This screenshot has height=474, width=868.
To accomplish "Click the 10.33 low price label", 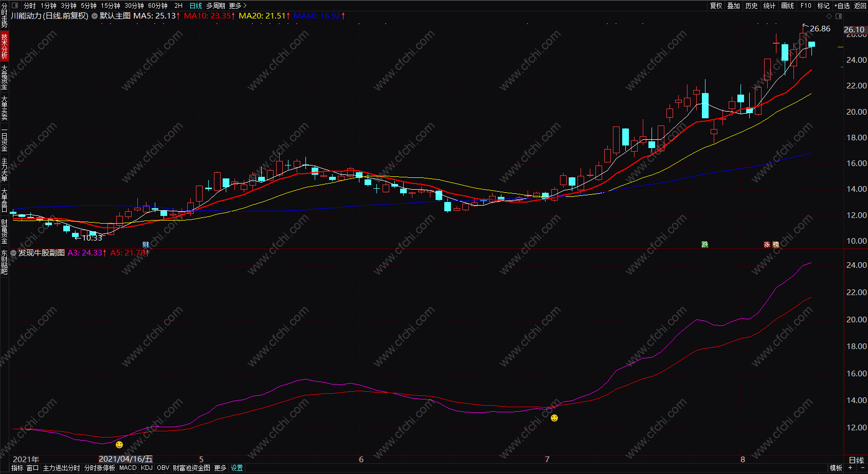I will click(x=92, y=238).
